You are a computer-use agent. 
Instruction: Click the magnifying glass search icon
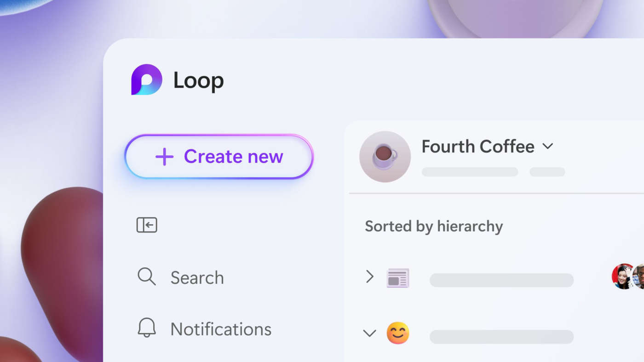coord(147,277)
